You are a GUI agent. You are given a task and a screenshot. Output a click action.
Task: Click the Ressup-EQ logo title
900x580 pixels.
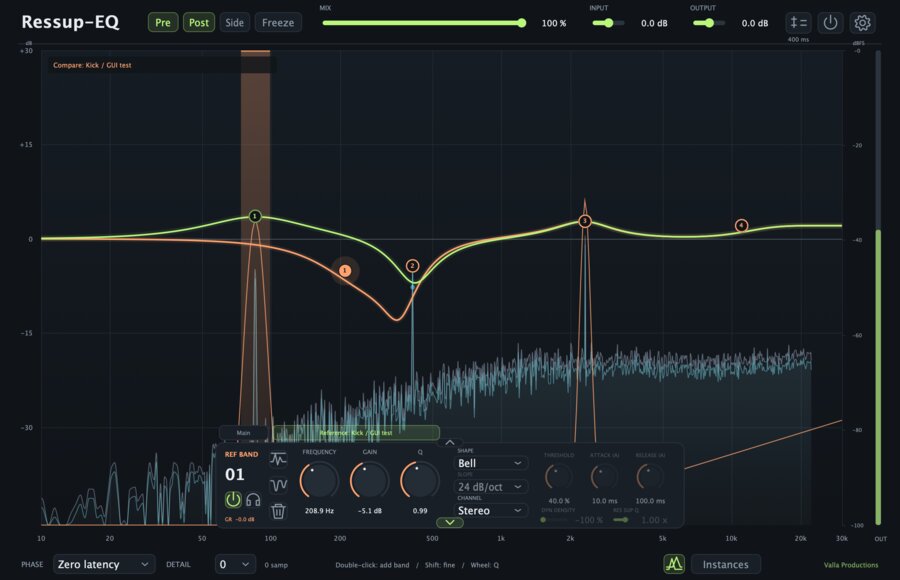[x=70, y=22]
